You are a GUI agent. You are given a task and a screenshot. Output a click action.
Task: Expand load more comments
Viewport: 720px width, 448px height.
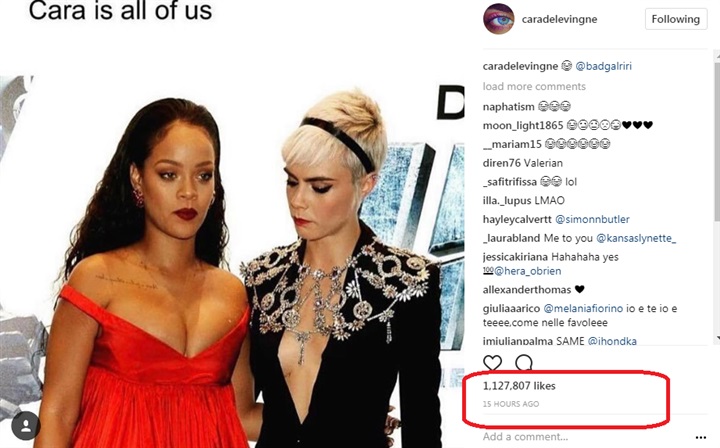534,86
